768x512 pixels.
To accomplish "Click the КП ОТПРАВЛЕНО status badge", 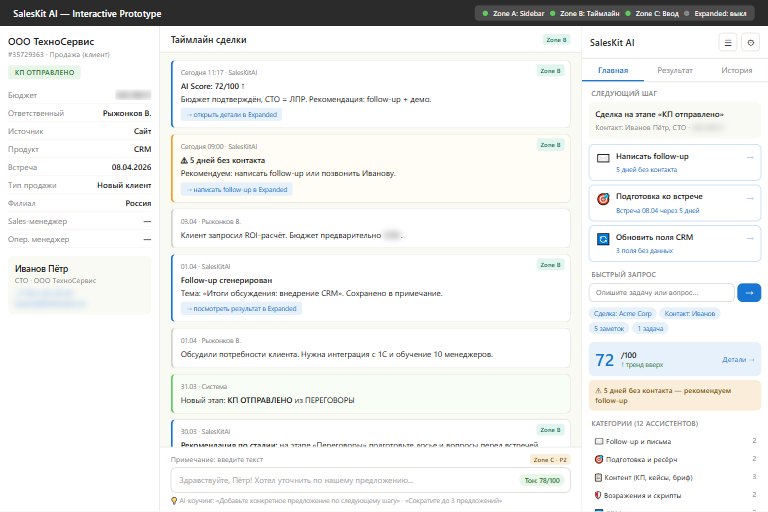I will pos(44,73).
